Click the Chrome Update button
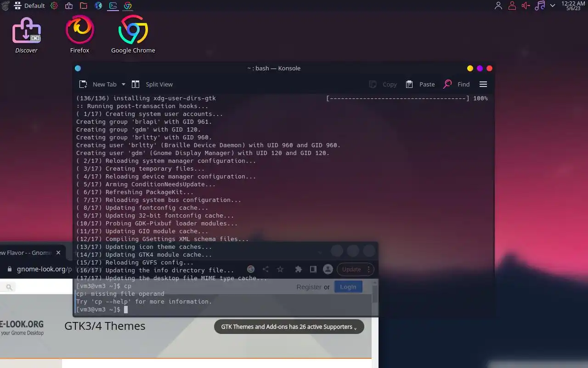 pos(356,269)
